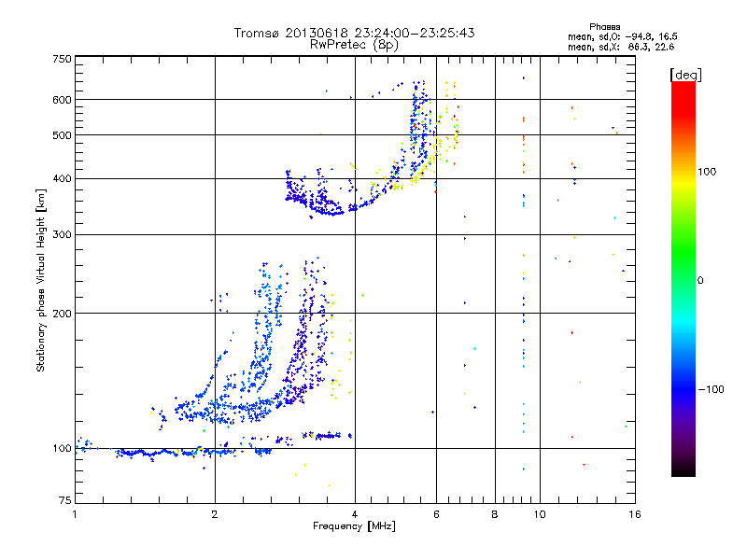This screenshot has width=747, height=560.
Task: Click the colorbar tick label '100'
Action: coord(707,172)
